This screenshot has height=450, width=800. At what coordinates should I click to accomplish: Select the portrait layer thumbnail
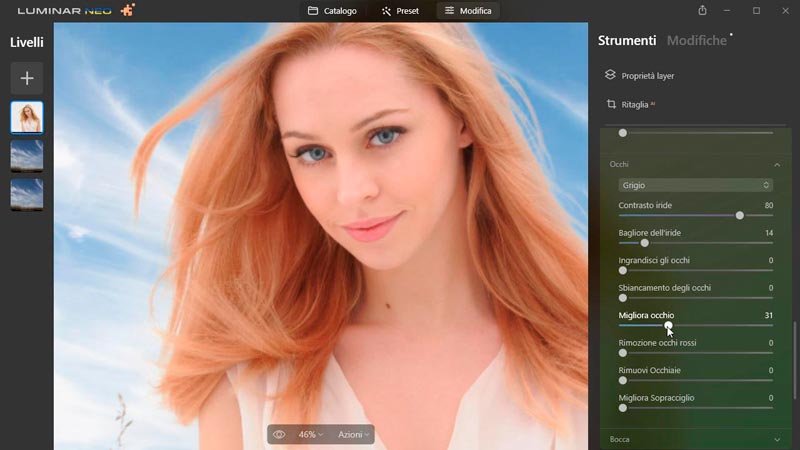[27, 118]
